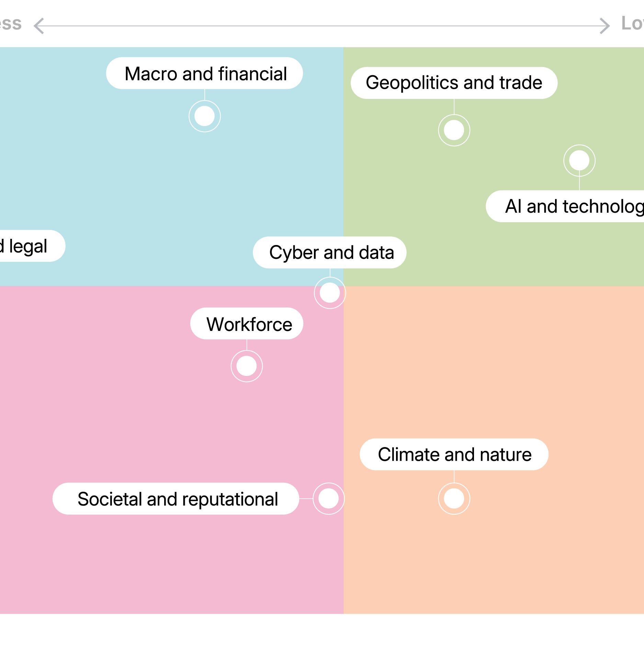Click the Societal and reputational circle marker
This screenshot has height=645, width=644.
point(328,499)
